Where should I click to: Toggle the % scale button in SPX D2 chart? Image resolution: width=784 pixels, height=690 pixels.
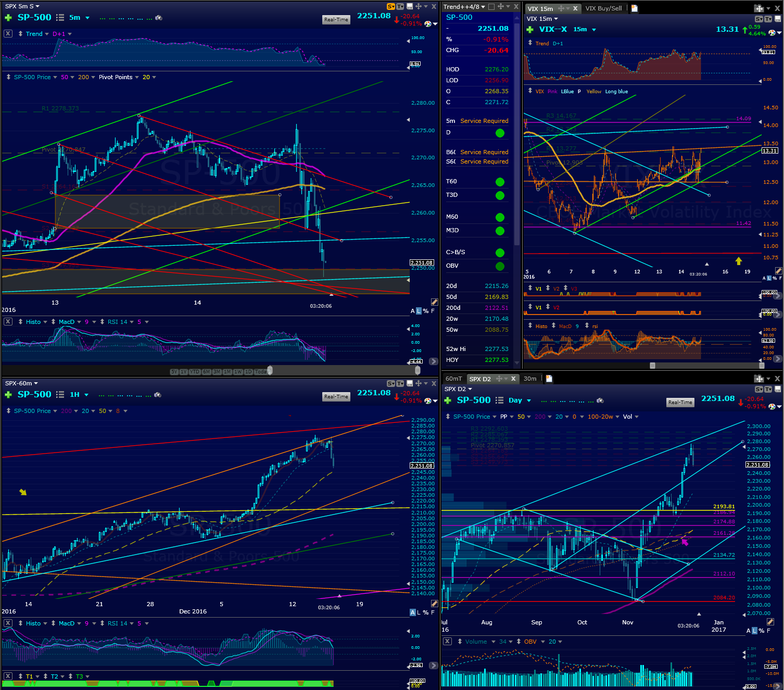pos(762,631)
